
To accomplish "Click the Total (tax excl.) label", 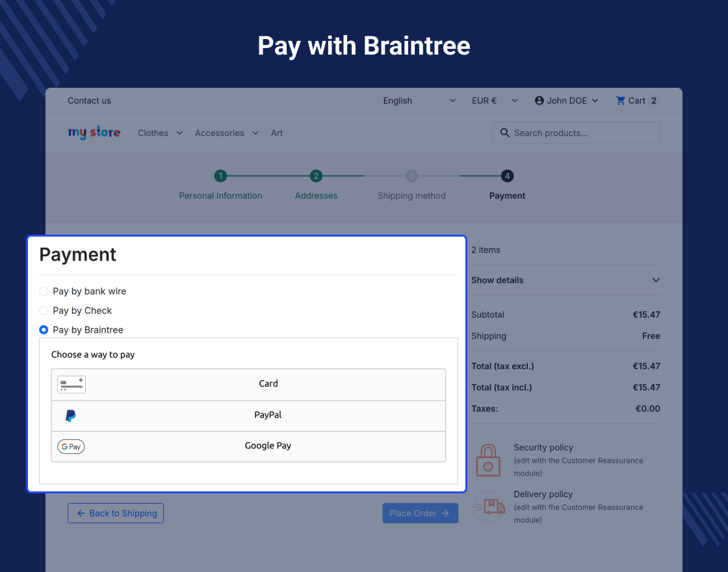I will (x=502, y=366).
